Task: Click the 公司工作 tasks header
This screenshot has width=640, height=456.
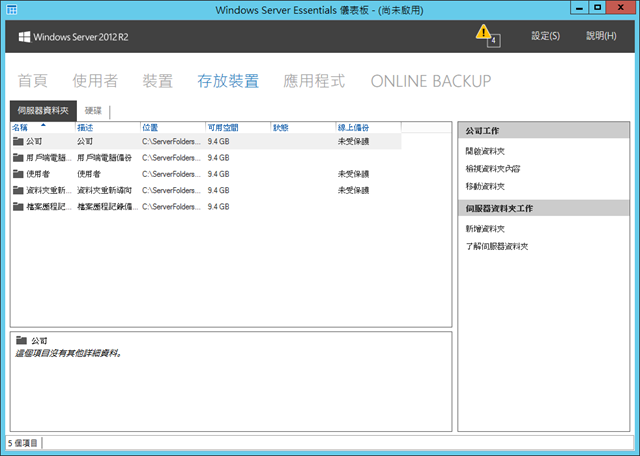Action: [x=544, y=131]
